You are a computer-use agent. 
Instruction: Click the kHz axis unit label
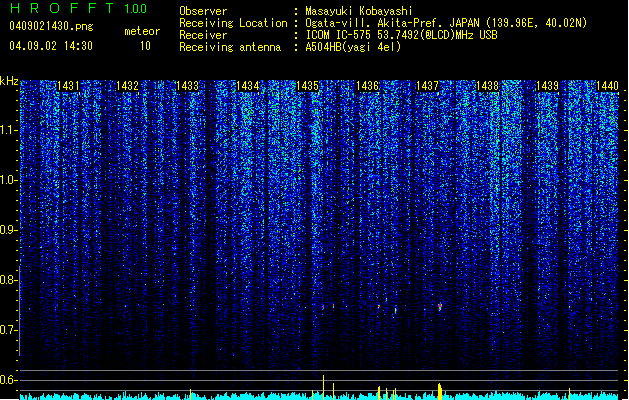[x=9, y=81]
